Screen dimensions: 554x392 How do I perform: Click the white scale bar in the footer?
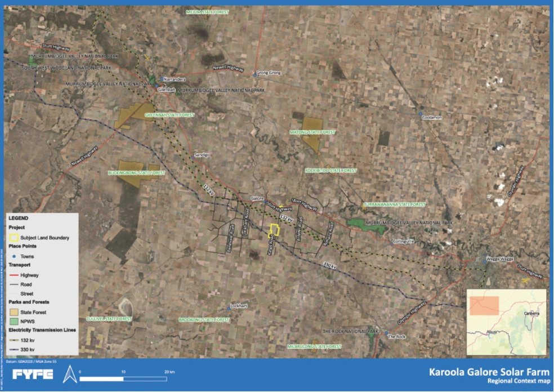pos(123,379)
